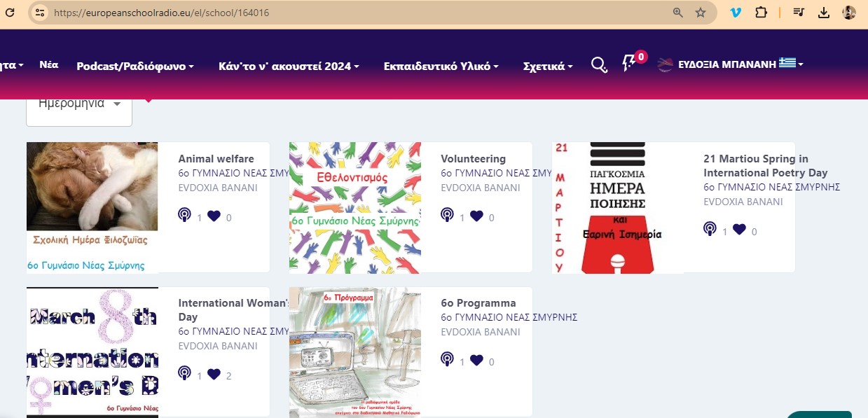This screenshot has height=418, width=868.
Task: Bookmark this page with the star icon
Action: (700, 13)
